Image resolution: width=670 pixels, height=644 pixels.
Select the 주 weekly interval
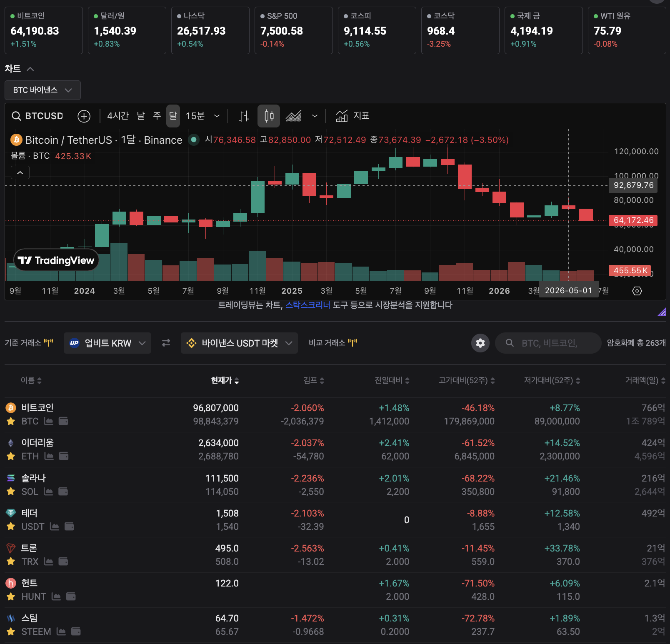(x=157, y=116)
